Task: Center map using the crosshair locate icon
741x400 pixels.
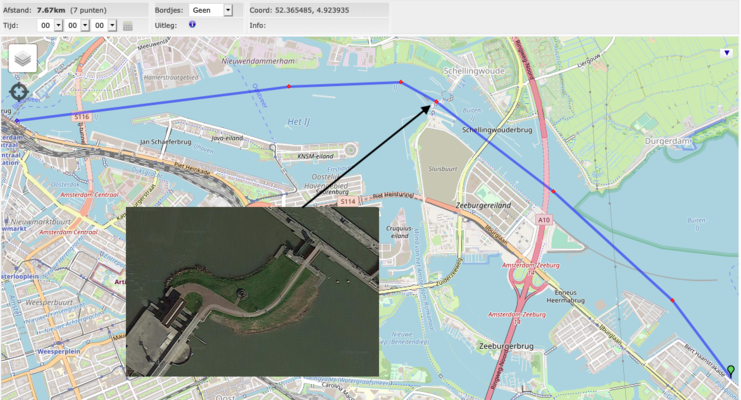Action: coord(19,92)
